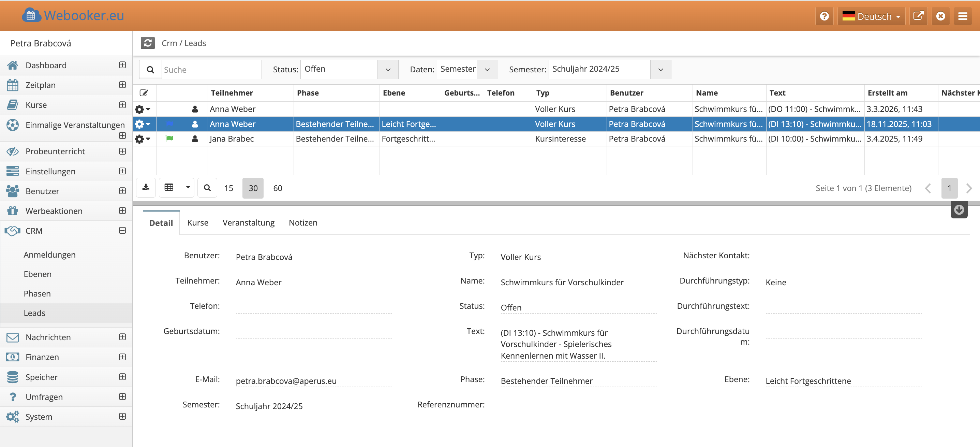
Task: Select 60 rows per page
Action: (x=278, y=188)
